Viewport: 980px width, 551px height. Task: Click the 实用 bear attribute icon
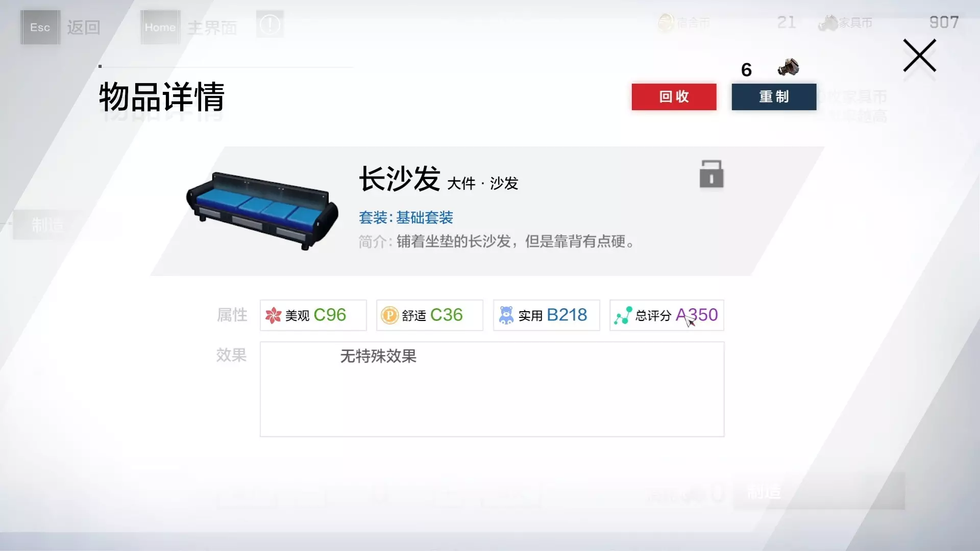[x=506, y=315]
